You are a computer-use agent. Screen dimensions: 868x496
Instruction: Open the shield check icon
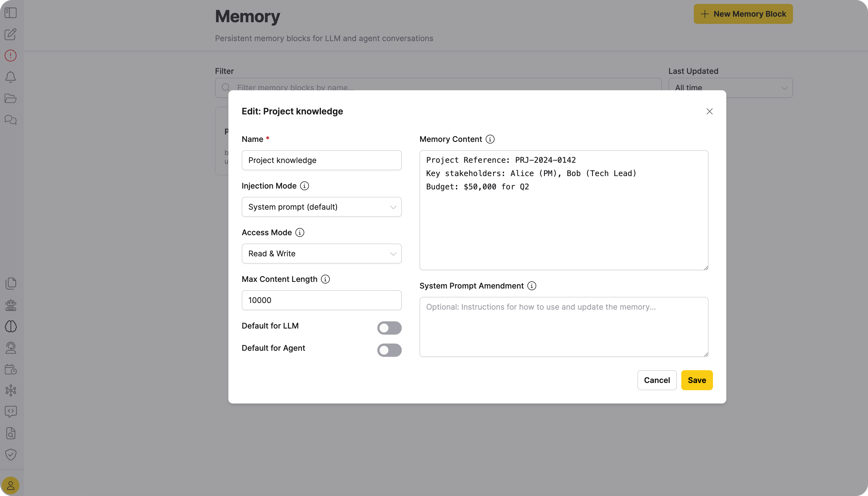tap(11, 454)
